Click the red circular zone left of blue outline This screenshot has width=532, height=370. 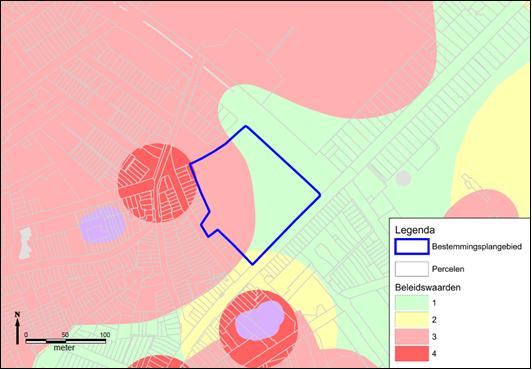pyautogui.click(x=157, y=183)
